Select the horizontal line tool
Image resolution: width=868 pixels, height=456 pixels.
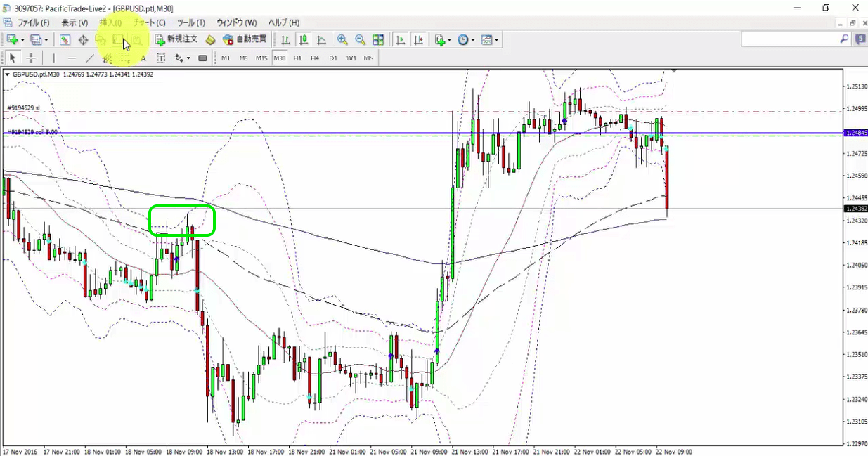pyautogui.click(x=72, y=58)
